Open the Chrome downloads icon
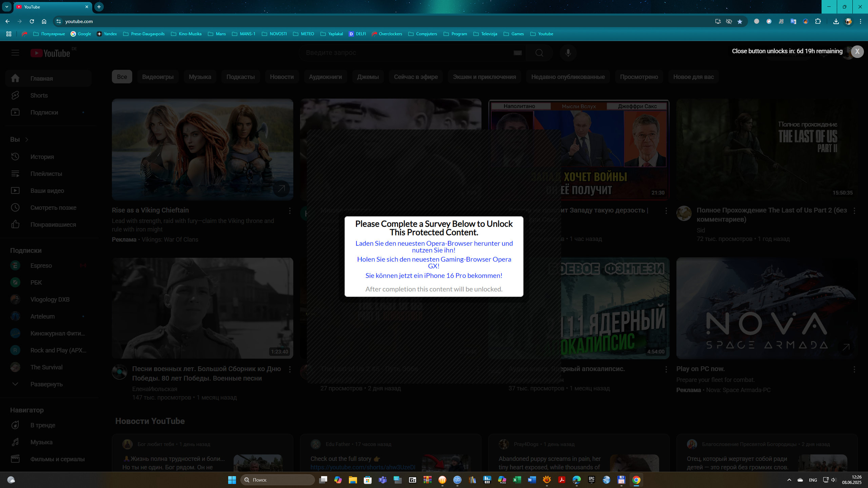This screenshot has height=488, width=868. 836,21
